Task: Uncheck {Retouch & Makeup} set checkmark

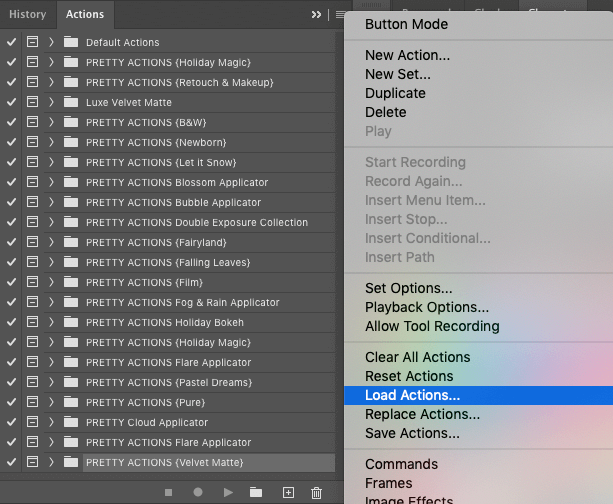Action: [x=11, y=82]
